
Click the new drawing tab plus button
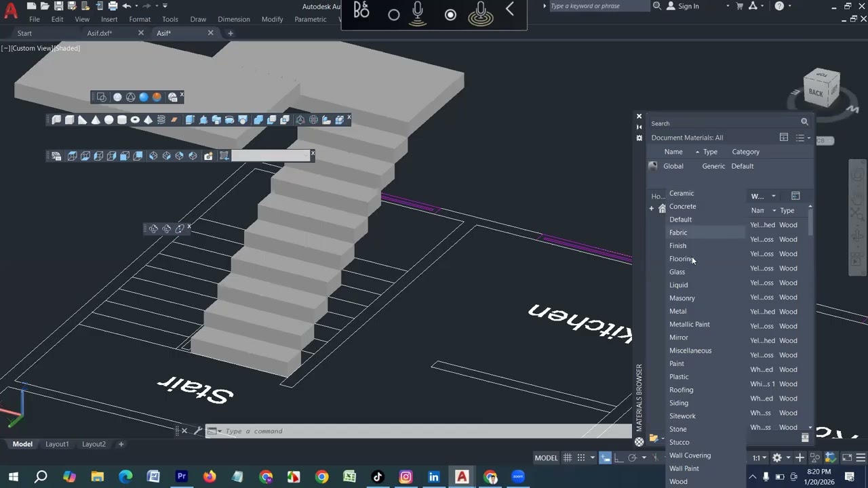pyautogui.click(x=230, y=33)
